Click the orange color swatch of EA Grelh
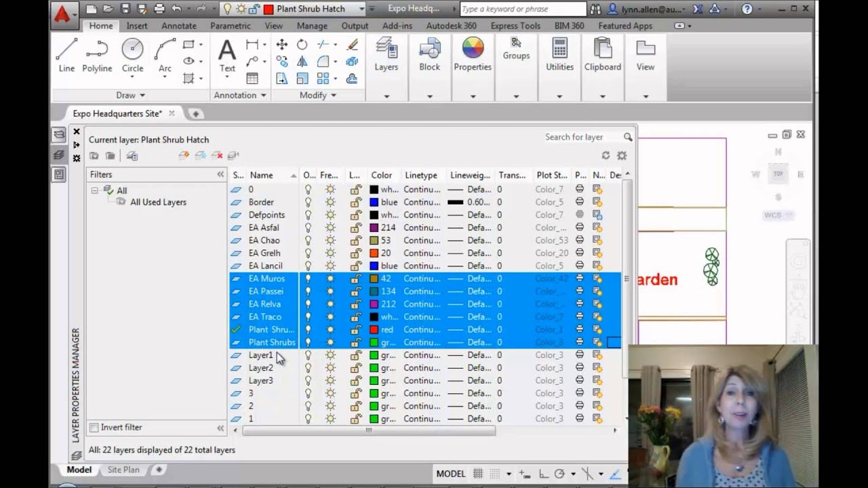Image resolution: width=868 pixels, height=488 pixels. point(374,253)
